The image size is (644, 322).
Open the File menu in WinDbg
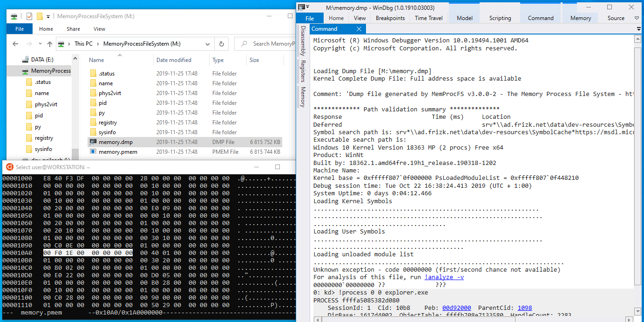point(310,18)
